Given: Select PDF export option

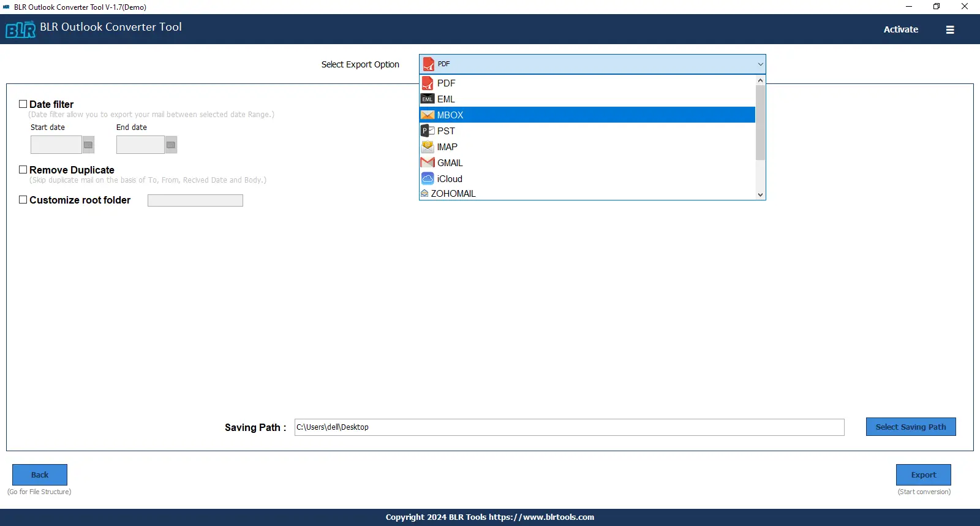Looking at the screenshot, I should tap(587, 83).
